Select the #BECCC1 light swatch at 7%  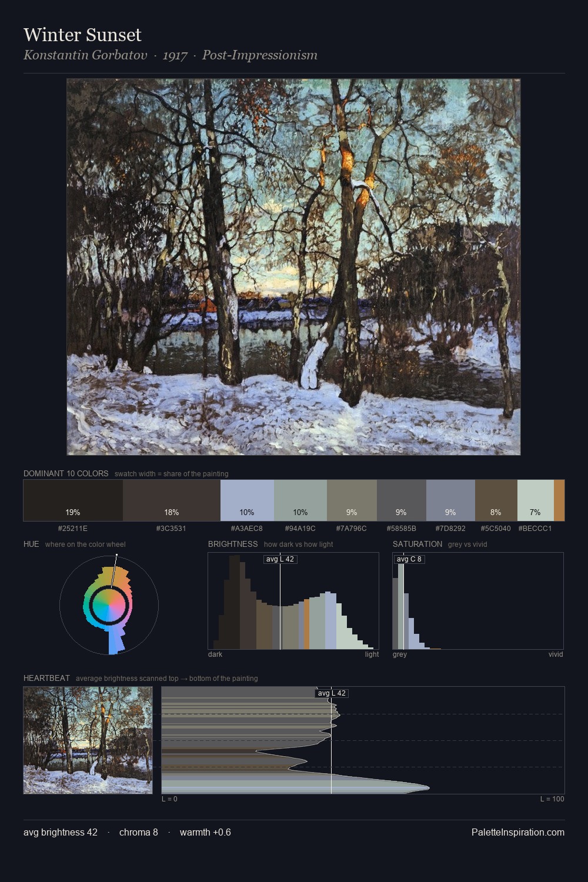click(x=536, y=500)
